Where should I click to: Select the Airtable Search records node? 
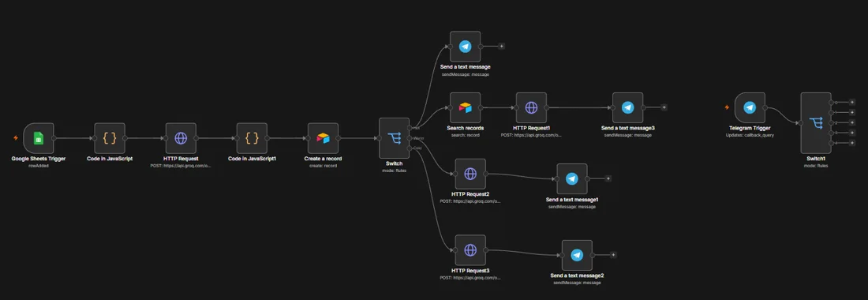[465, 107]
